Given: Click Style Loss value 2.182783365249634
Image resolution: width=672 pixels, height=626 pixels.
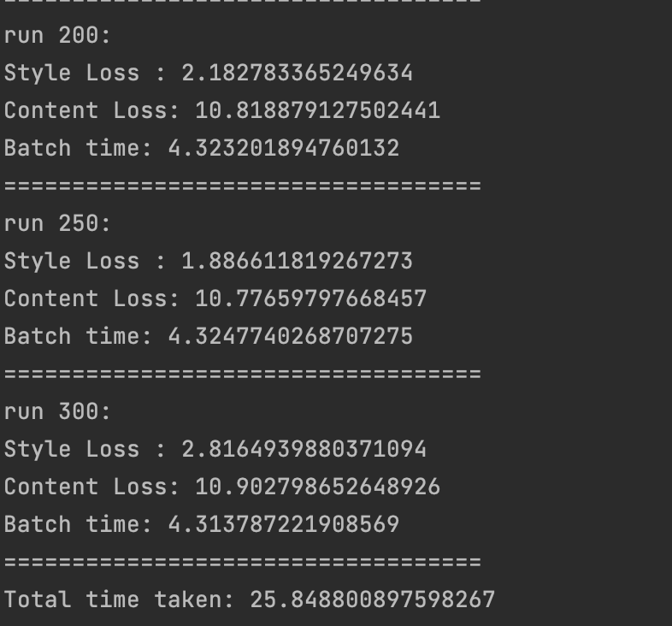Looking at the screenshot, I should click(x=297, y=73).
